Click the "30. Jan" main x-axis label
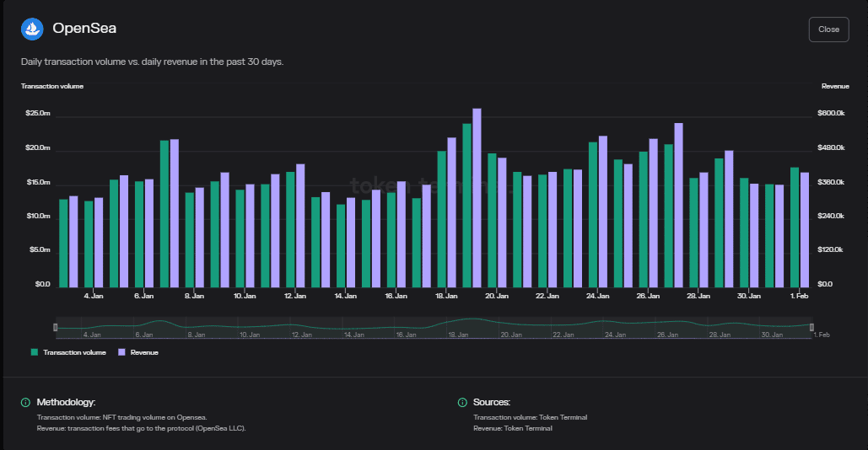Screen dimensions: 868x450 748,297
